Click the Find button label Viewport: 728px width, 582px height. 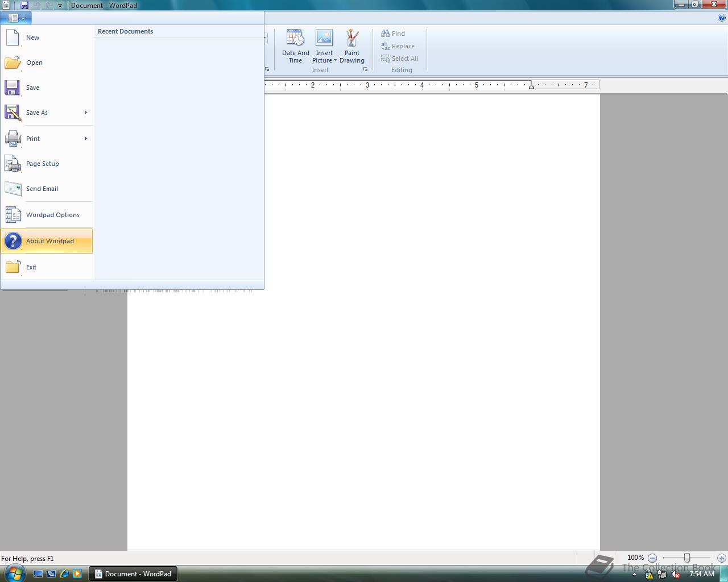click(398, 34)
